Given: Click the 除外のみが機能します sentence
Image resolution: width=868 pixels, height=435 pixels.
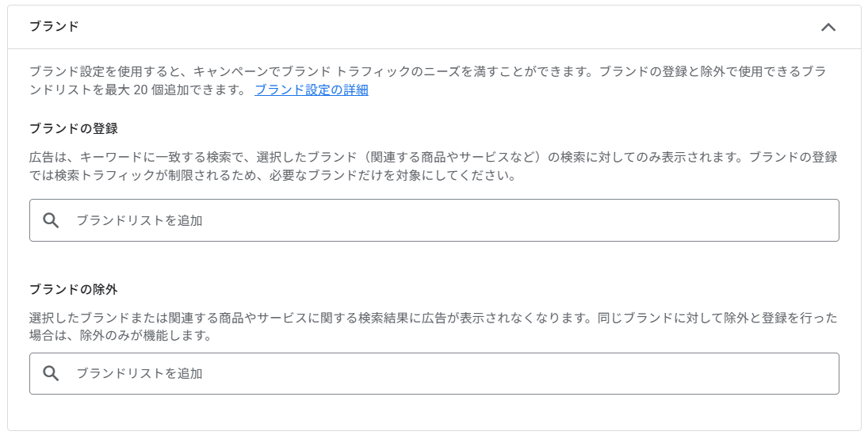Looking at the screenshot, I should [146, 336].
